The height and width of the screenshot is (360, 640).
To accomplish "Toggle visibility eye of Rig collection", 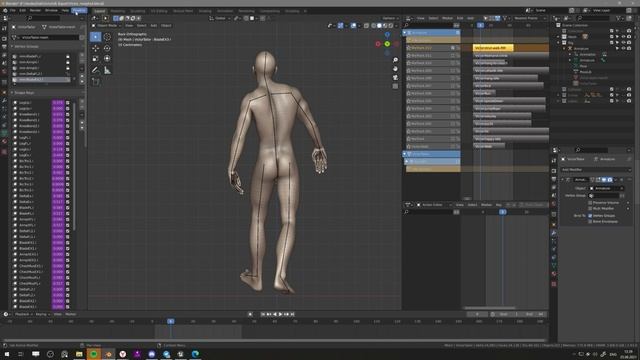I will pos(623,42).
